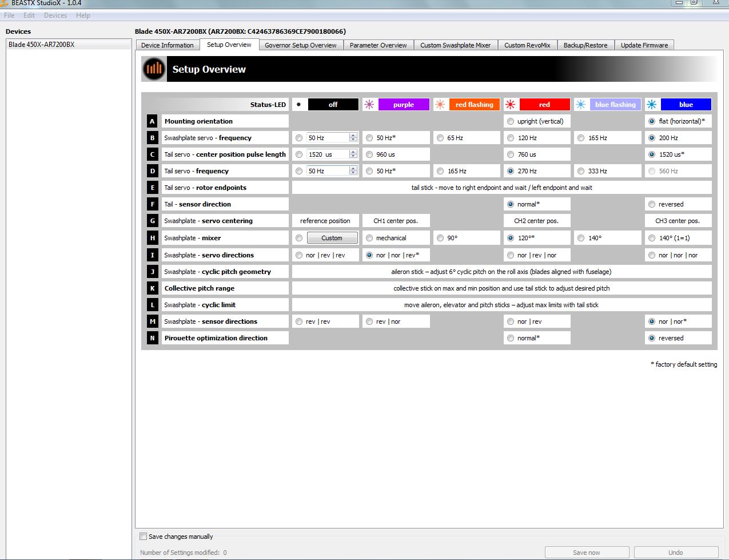The height and width of the screenshot is (560, 729).
Task: Click the CH3 center pos. cell
Action: coord(678,221)
